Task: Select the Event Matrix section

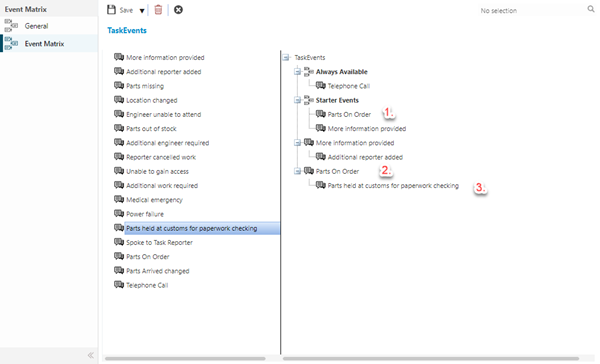Action: pos(49,43)
